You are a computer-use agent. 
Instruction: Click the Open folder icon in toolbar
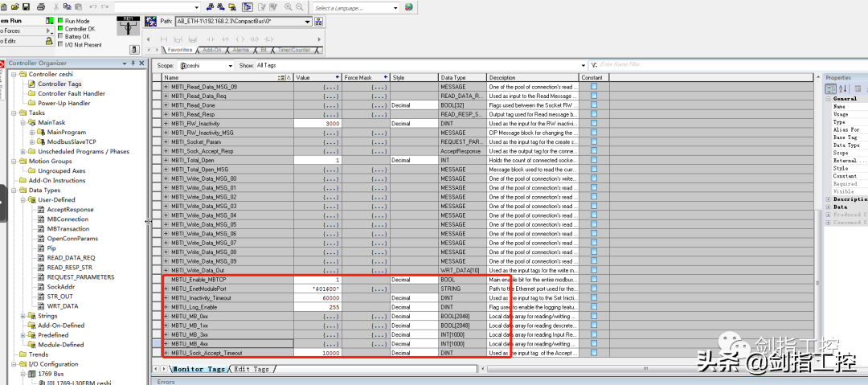(14, 7)
